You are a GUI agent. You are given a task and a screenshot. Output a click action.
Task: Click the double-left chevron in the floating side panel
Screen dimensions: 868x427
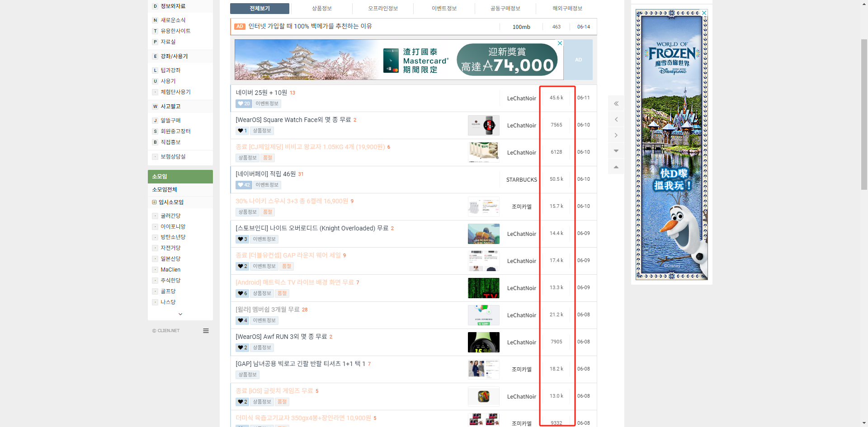coord(616,103)
